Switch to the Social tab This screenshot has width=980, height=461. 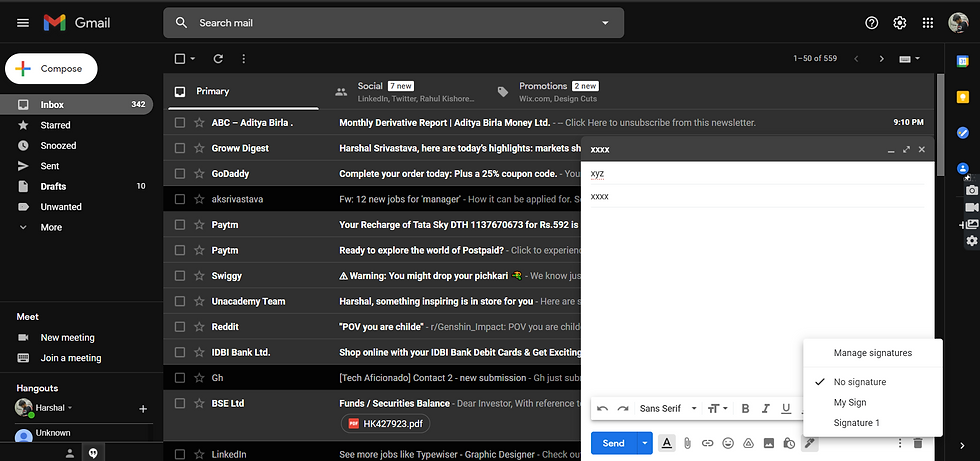405,91
